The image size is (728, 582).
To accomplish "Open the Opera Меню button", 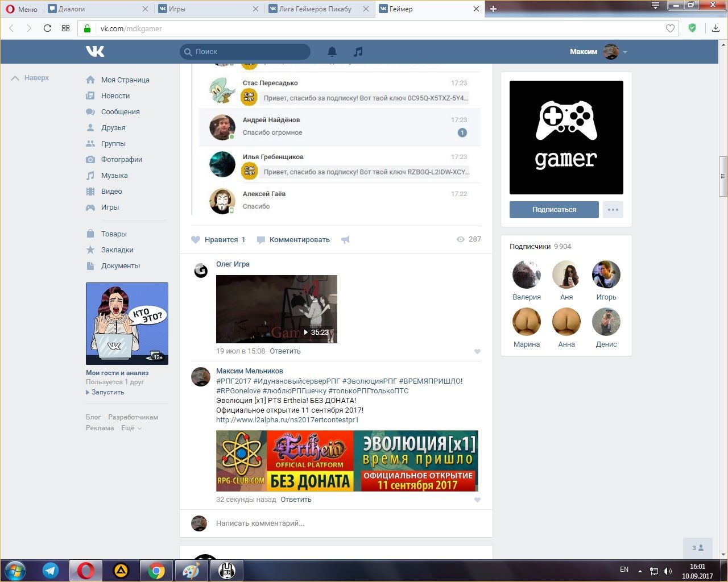I will pos(22,9).
